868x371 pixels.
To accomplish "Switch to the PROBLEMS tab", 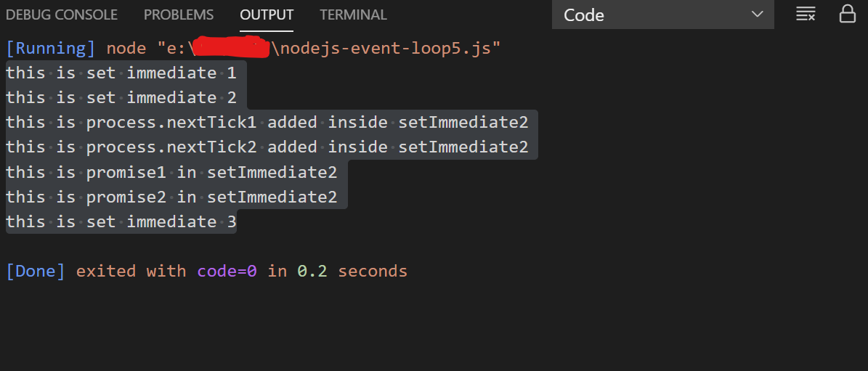I will (178, 15).
